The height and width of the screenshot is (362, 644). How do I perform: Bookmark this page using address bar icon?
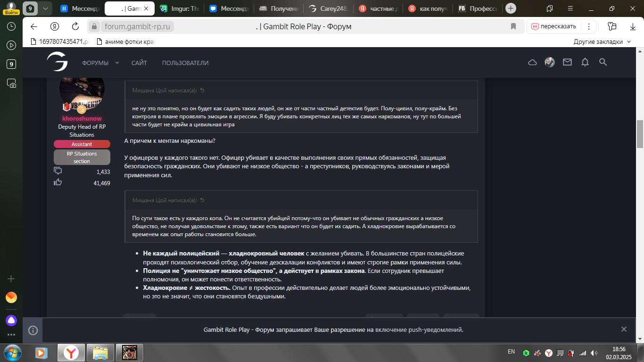pos(513,26)
